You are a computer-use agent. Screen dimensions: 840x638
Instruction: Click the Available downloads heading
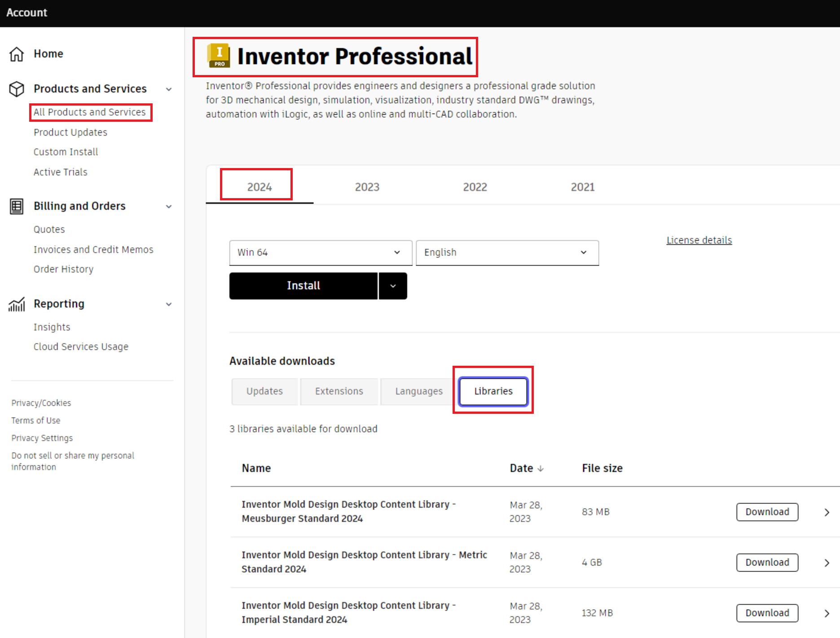(x=282, y=361)
